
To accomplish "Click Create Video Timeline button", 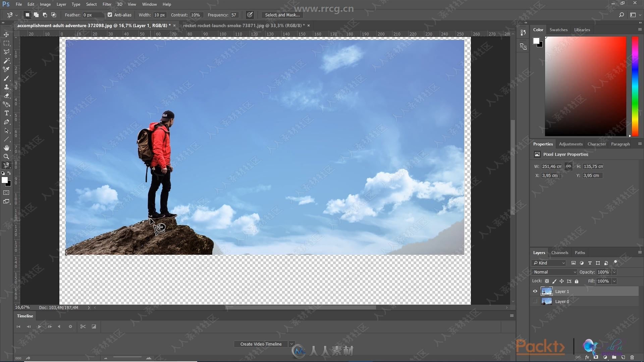I will coord(261,344).
